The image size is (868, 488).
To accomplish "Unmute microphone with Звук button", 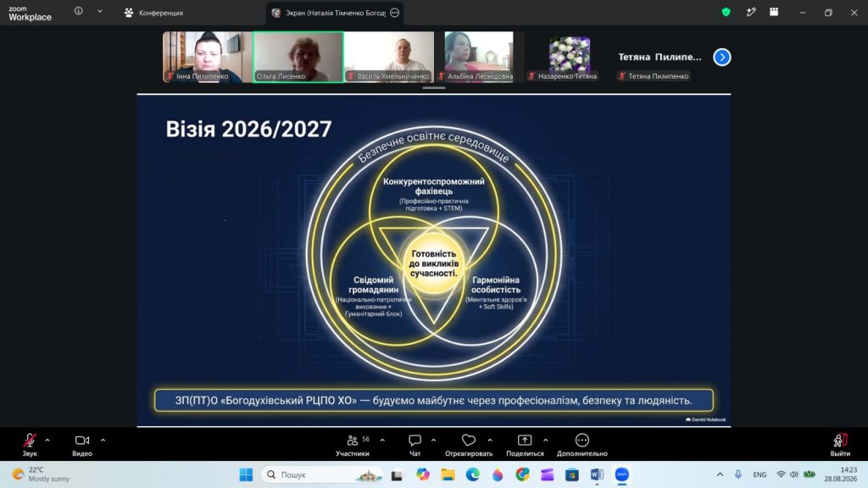I will tap(30, 445).
